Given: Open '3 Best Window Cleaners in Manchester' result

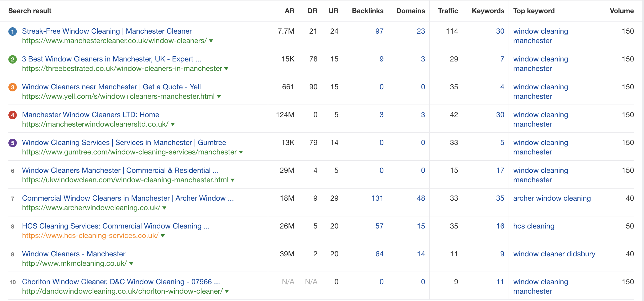Looking at the screenshot, I should pos(112,59).
